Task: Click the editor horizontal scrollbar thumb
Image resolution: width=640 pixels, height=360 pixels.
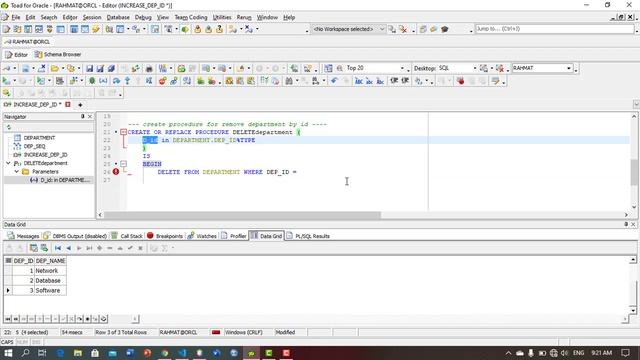Action: [242, 215]
